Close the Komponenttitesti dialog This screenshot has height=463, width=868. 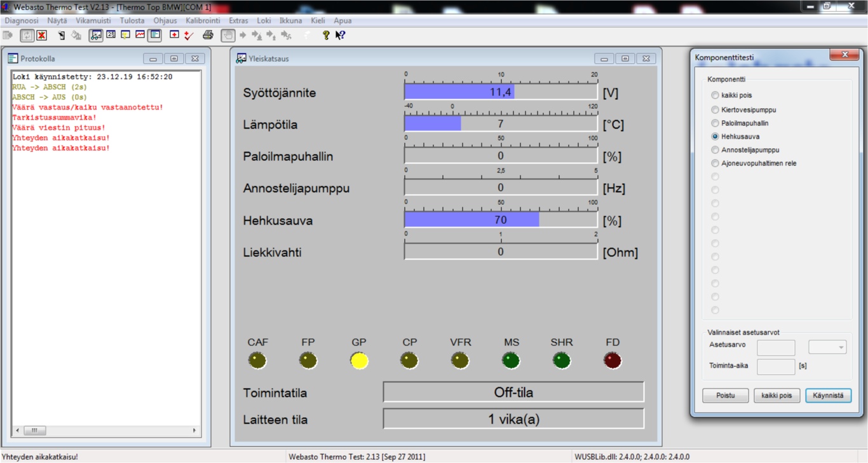pos(845,55)
